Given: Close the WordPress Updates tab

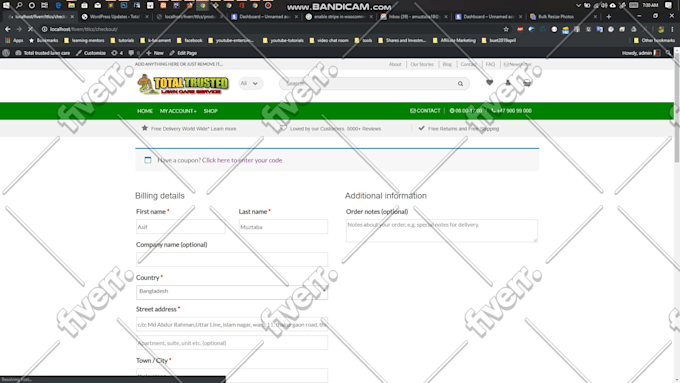Looking at the screenshot, I should (x=147, y=16).
